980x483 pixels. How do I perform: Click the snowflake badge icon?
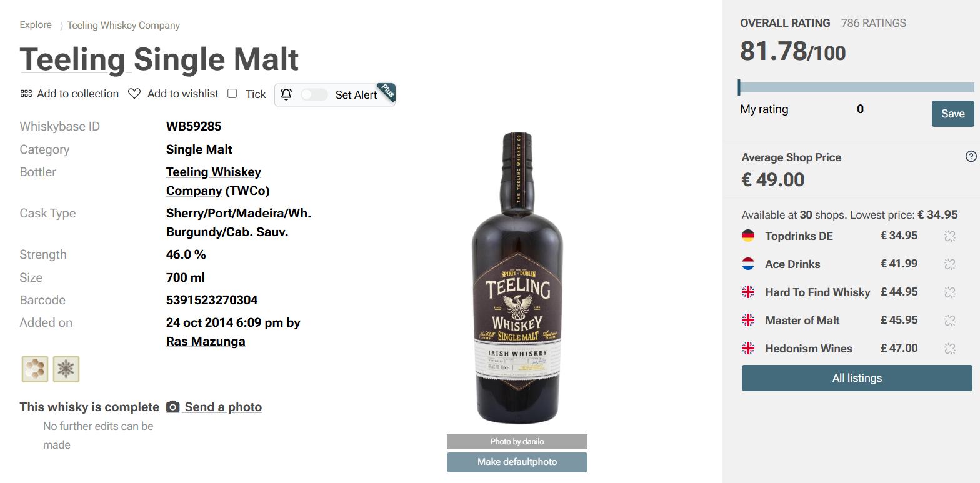point(66,369)
